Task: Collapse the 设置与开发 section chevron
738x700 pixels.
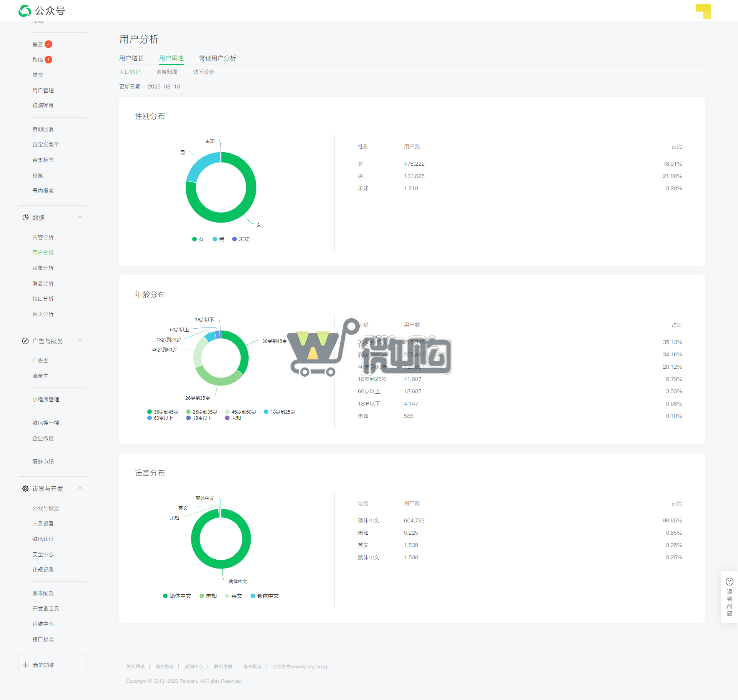Action: tap(80, 488)
